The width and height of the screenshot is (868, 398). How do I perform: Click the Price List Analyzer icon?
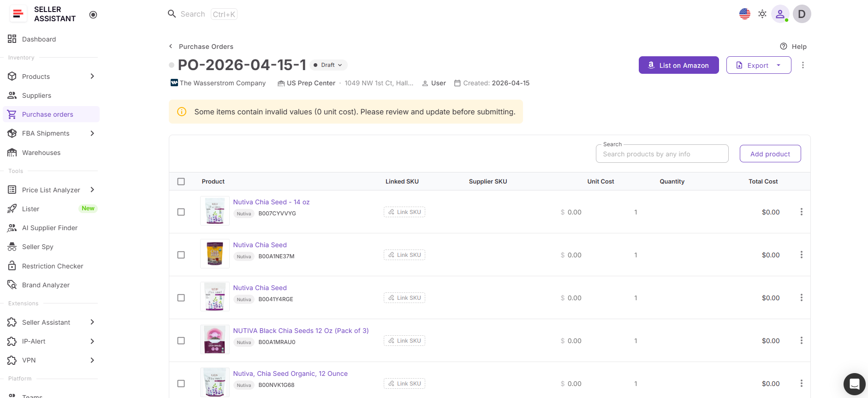(12, 190)
